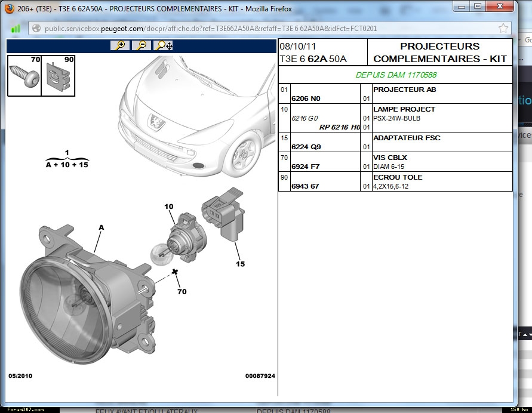Click the date 08/10/11
Screen dimensions: 532x413
297,47
